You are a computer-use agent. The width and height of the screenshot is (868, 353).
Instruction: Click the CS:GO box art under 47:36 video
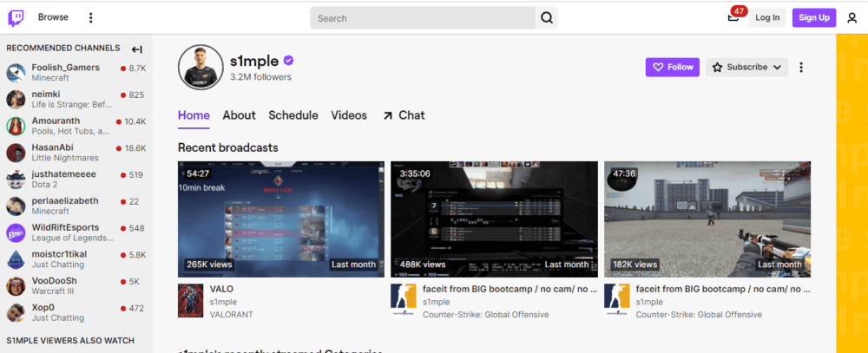[616, 300]
